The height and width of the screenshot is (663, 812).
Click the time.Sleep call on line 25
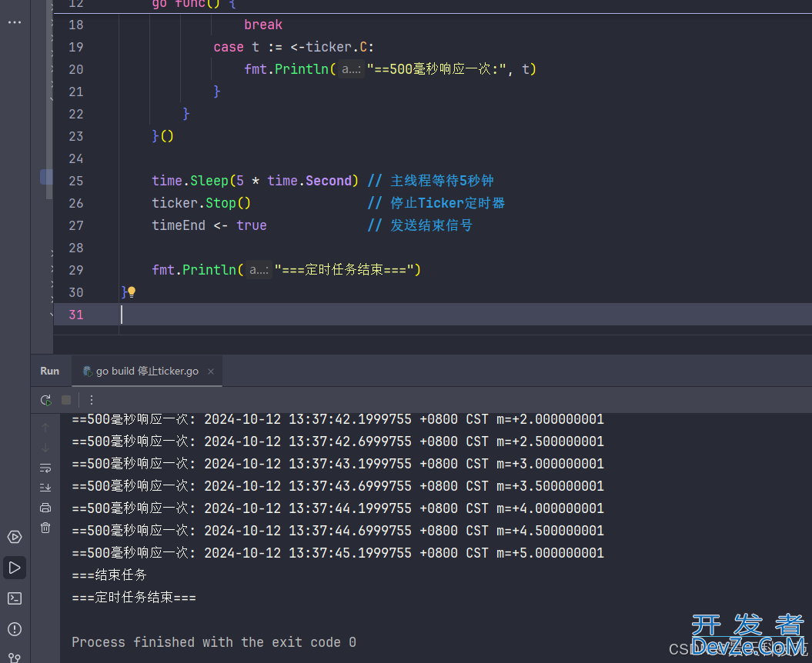coord(255,181)
